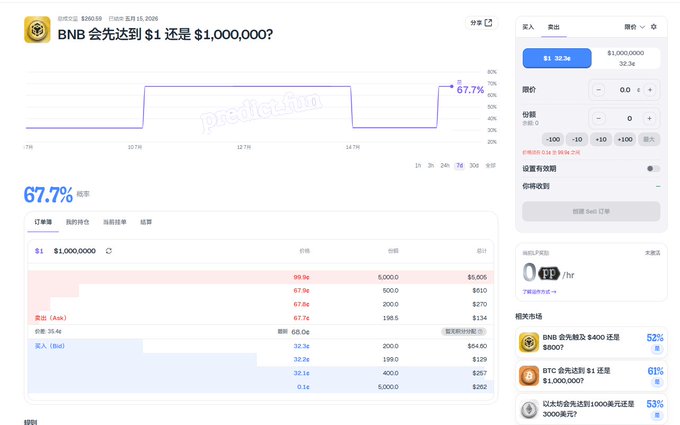Select the 1h chart range
The width and height of the screenshot is (680, 425).
point(418,166)
